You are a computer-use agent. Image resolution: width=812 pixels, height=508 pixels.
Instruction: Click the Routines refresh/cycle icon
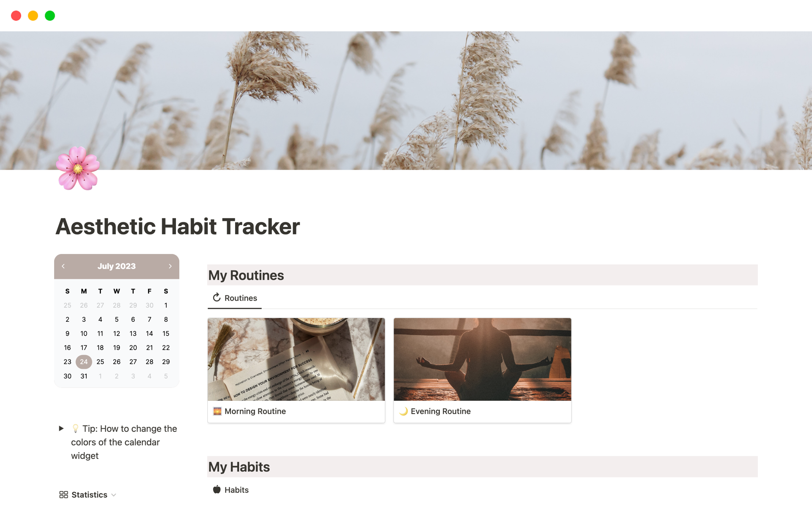tap(216, 298)
